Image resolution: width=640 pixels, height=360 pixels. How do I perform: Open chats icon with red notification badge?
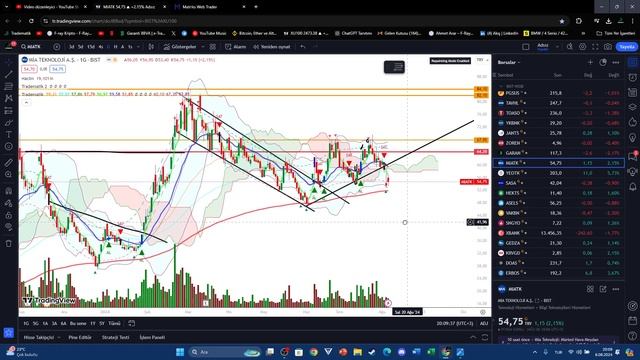[x=633, y=156]
